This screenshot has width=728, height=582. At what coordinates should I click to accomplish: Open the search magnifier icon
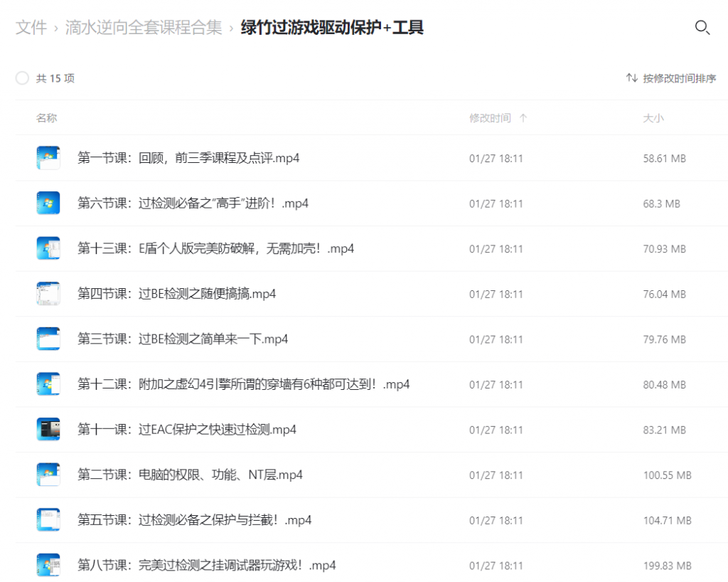pos(702,28)
